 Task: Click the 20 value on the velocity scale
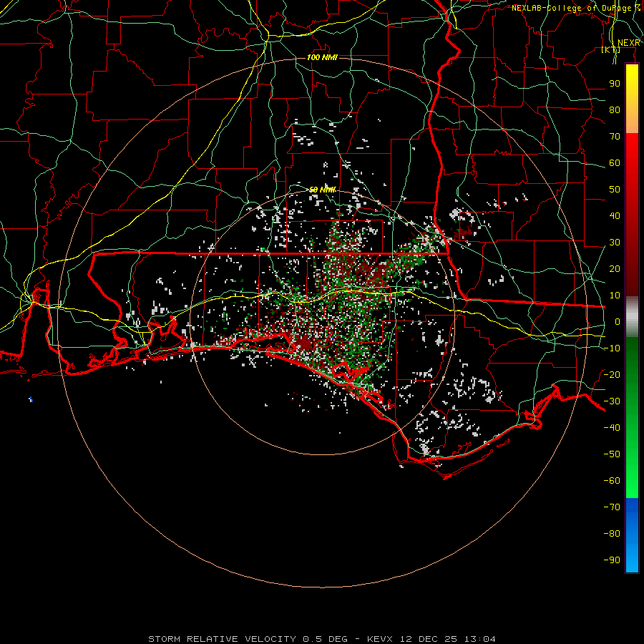click(x=615, y=269)
